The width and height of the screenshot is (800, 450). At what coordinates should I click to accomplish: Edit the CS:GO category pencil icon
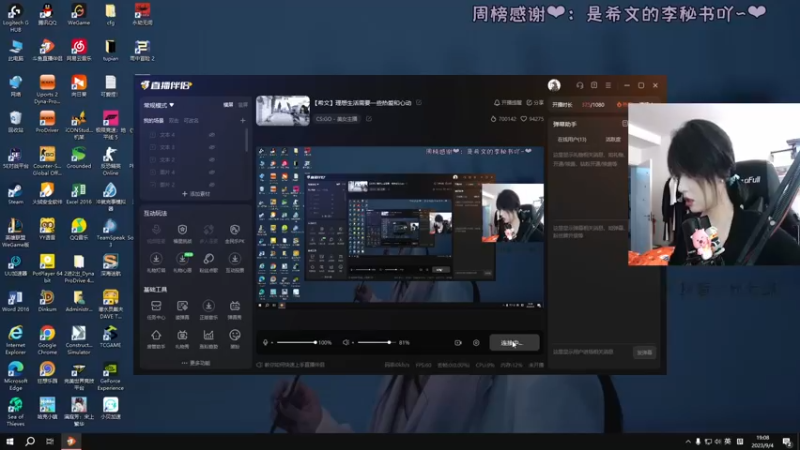369,119
